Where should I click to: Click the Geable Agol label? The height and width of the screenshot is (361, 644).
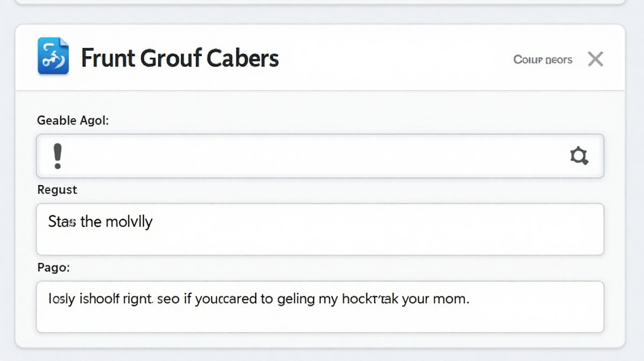coord(72,120)
